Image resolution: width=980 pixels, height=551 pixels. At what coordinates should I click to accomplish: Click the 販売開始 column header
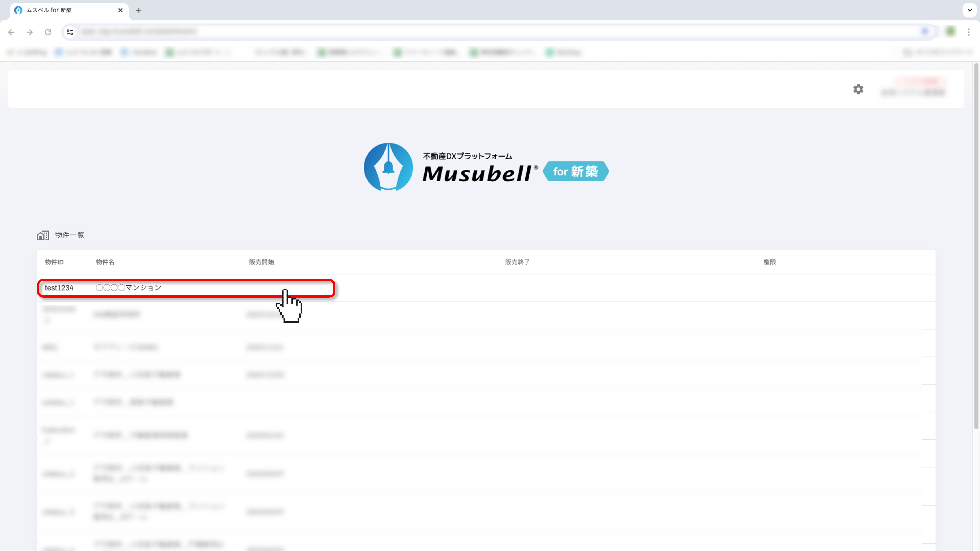pos(261,262)
